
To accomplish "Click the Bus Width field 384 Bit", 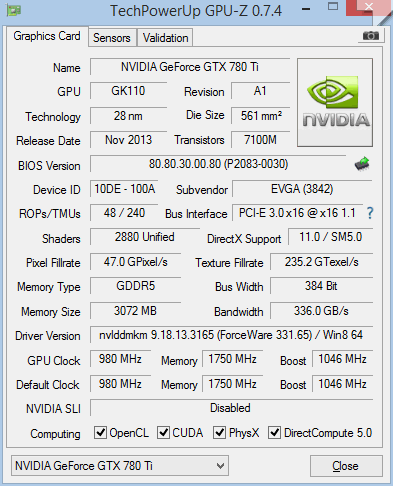I will point(321,286).
